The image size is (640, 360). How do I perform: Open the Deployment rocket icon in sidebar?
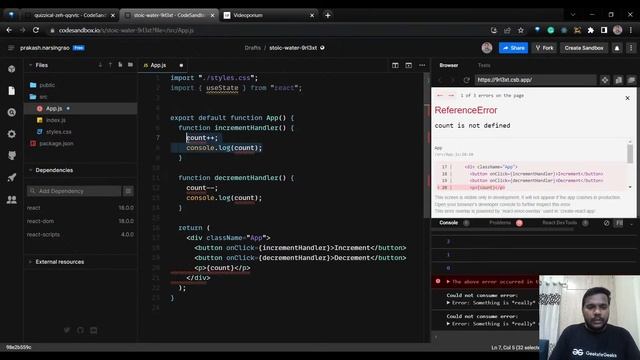point(11,178)
